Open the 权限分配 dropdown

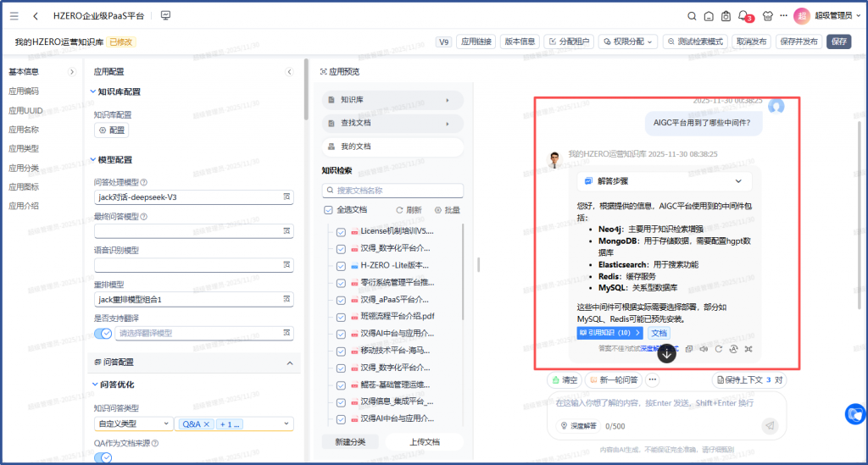pyautogui.click(x=627, y=42)
